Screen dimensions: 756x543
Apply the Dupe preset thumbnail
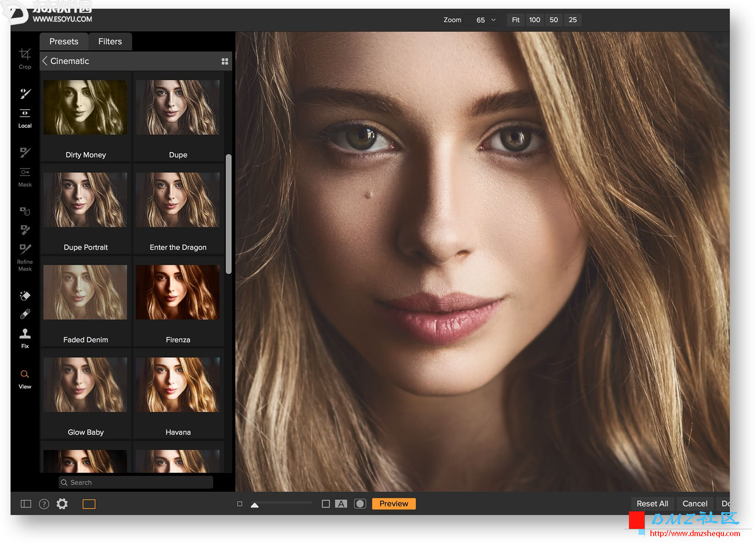click(178, 107)
